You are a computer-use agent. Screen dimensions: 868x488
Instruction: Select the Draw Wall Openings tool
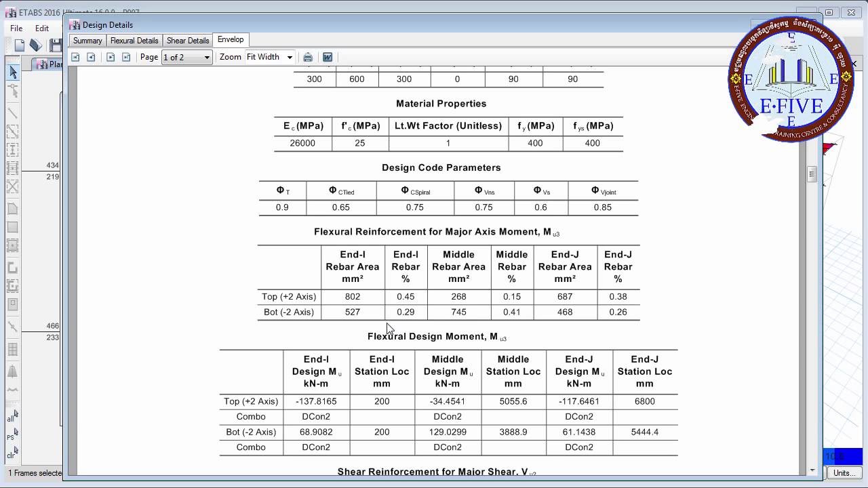13,304
